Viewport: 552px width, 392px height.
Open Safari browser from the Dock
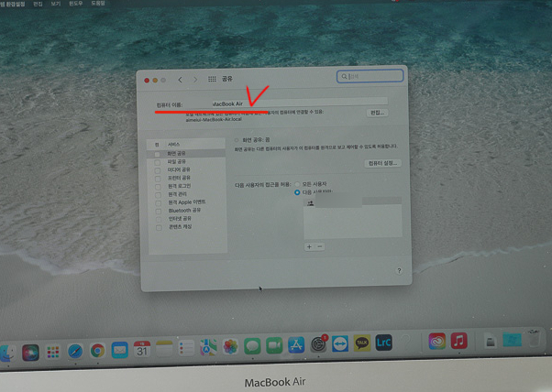tap(75, 351)
